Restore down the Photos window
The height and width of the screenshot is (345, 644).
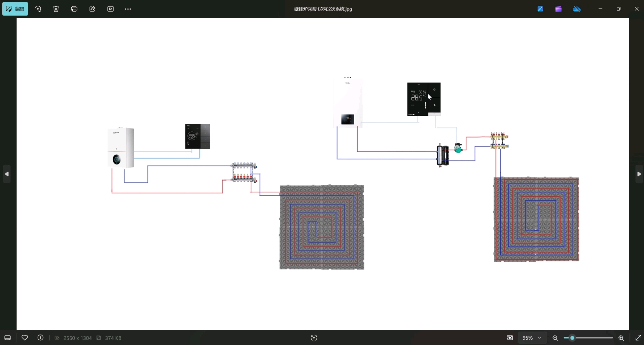click(618, 9)
